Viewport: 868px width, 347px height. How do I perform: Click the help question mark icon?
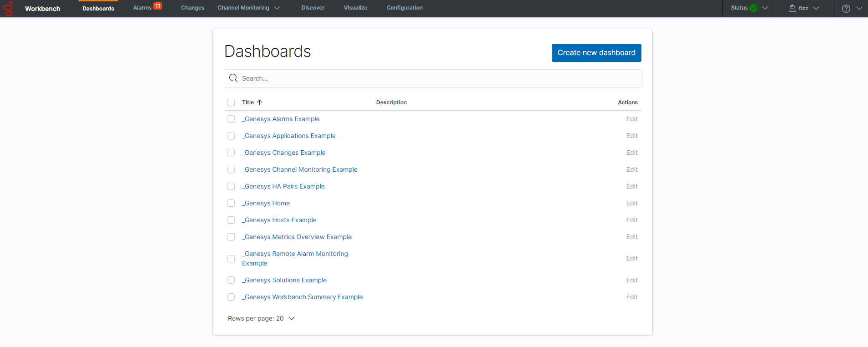(x=846, y=9)
